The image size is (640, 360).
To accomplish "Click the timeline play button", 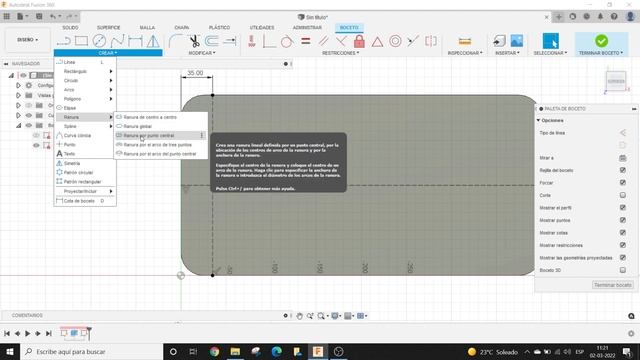I will (27, 333).
